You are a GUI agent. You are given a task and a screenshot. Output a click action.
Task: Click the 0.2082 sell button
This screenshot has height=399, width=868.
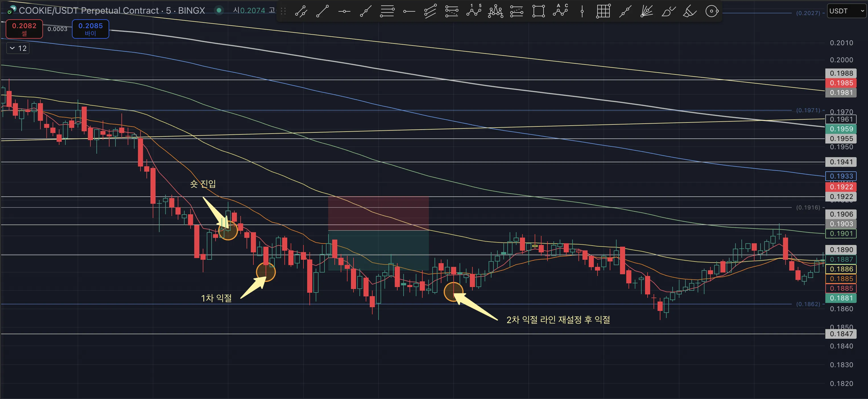point(24,29)
